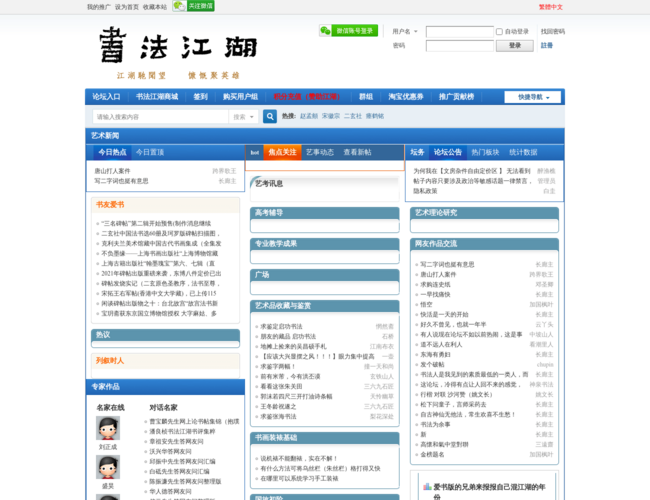Open 购买用户组 navigation item

(240, 97)
